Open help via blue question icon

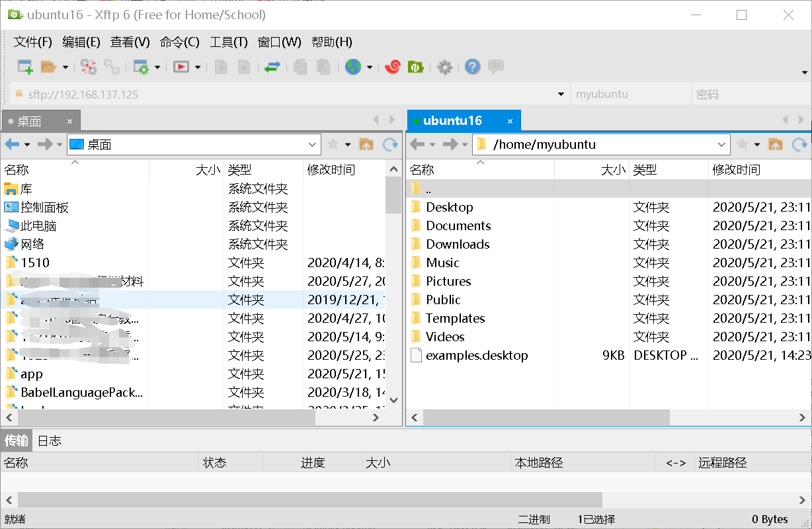click(472, 67)
